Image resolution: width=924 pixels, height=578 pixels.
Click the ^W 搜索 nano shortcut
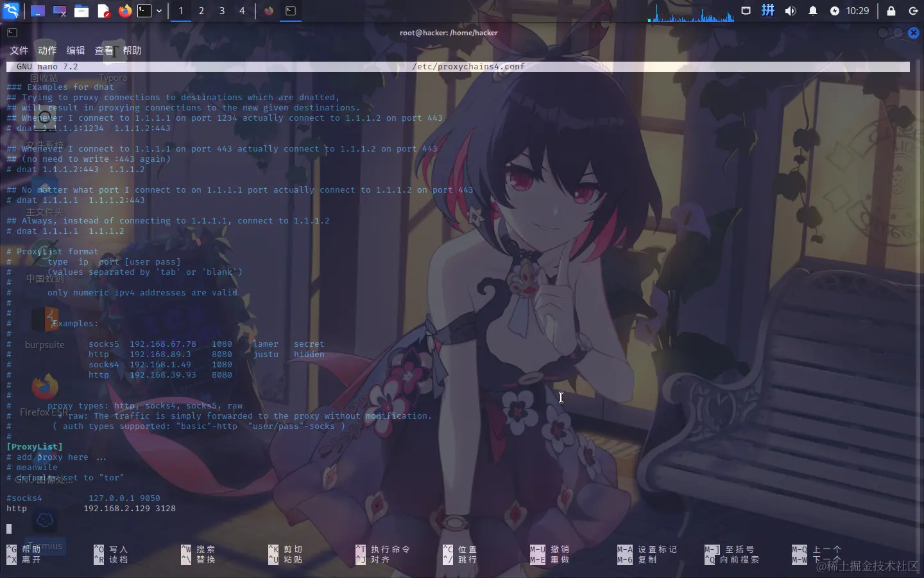click(x=198, y=550)
